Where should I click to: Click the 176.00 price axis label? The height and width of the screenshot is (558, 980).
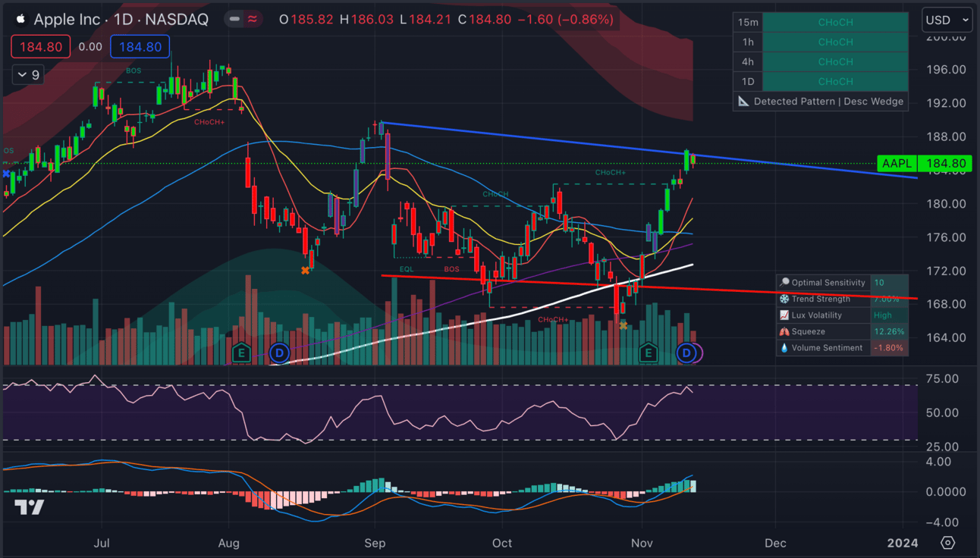[x=947, y=237]
